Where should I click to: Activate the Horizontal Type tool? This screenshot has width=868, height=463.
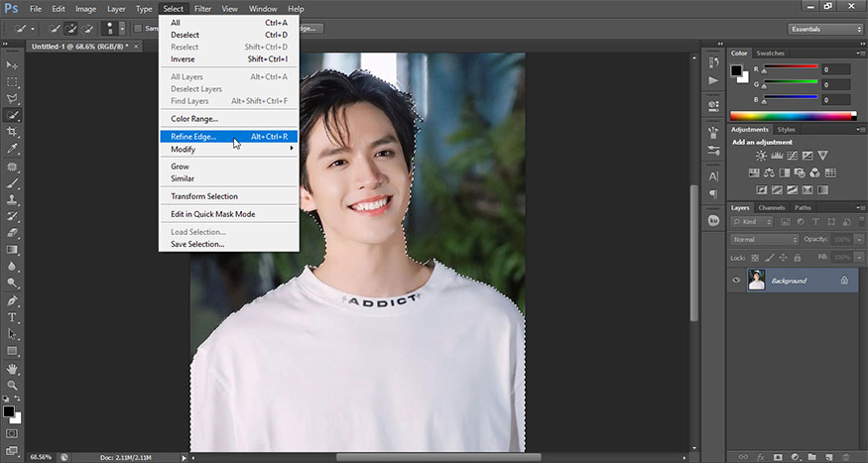pyautogui.click(x=13, y=317)
